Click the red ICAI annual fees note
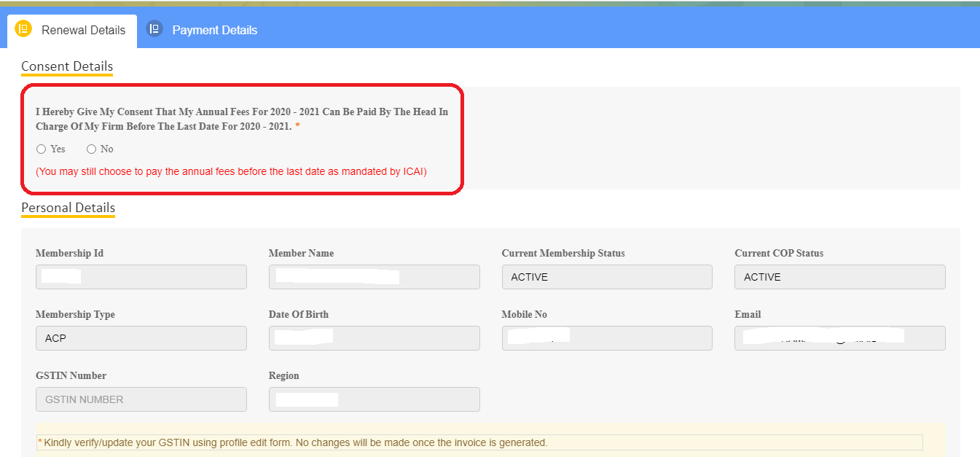 tap(231, 172)
